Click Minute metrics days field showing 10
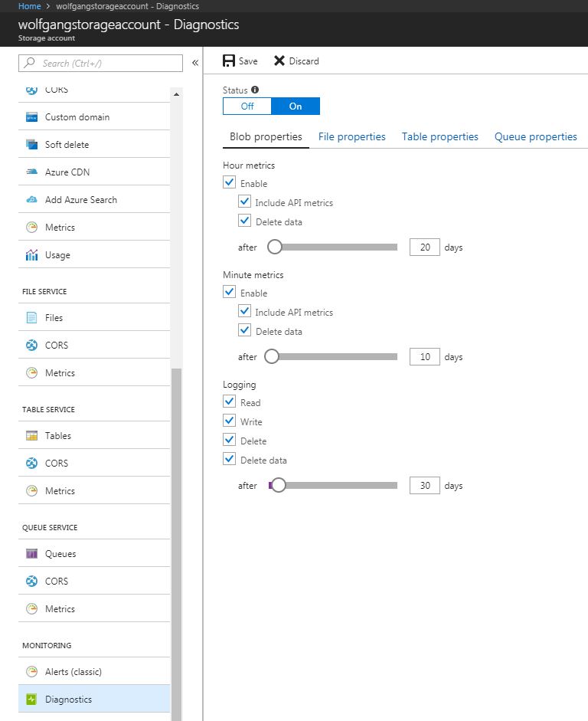The width and height of the screenshot is (588, 721). click(x=424, y=356)
